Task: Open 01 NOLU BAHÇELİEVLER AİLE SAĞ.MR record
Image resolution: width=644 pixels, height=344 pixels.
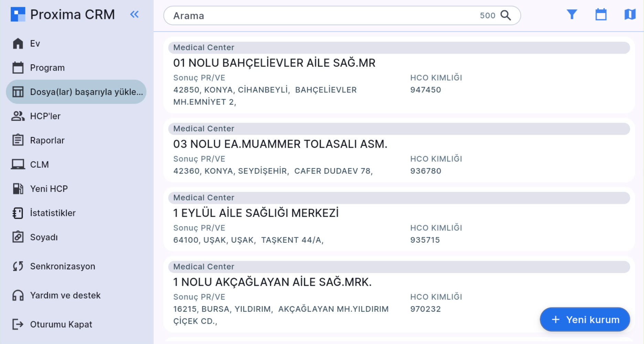Action: coord(274,63)
